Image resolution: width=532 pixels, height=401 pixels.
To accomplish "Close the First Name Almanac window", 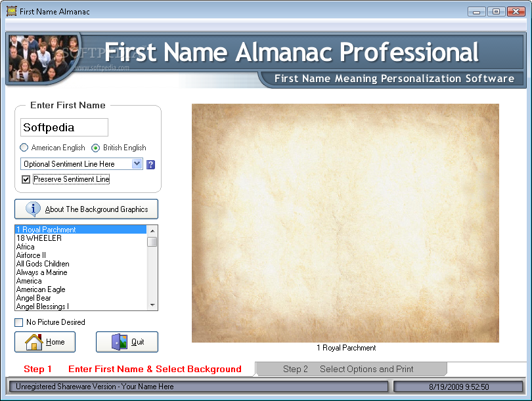I will 516,12.
